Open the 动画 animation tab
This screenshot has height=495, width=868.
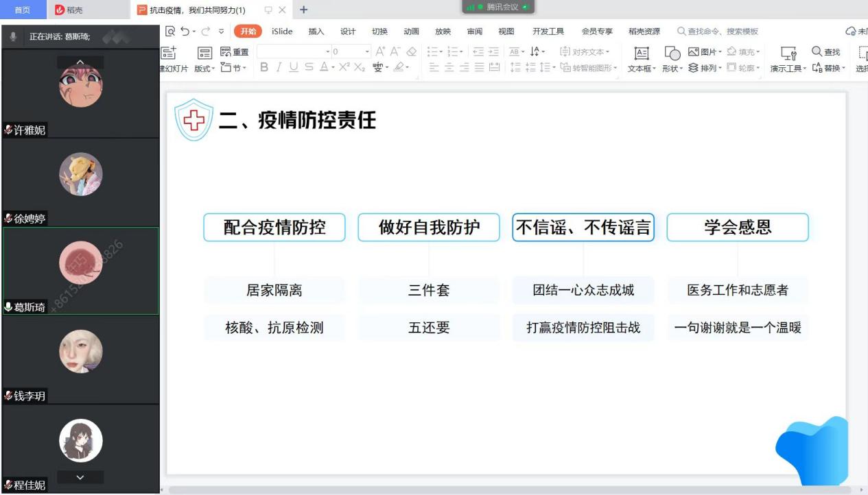[x=411, y=32]
